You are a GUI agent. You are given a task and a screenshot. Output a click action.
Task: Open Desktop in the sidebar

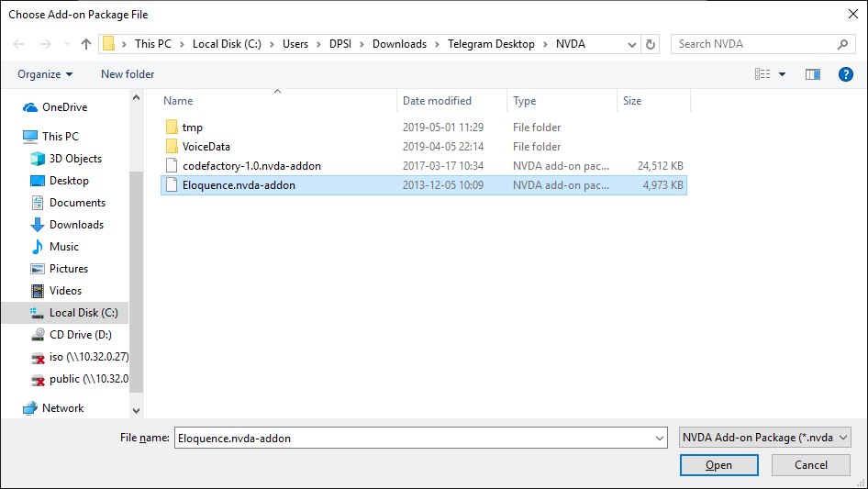69,181
